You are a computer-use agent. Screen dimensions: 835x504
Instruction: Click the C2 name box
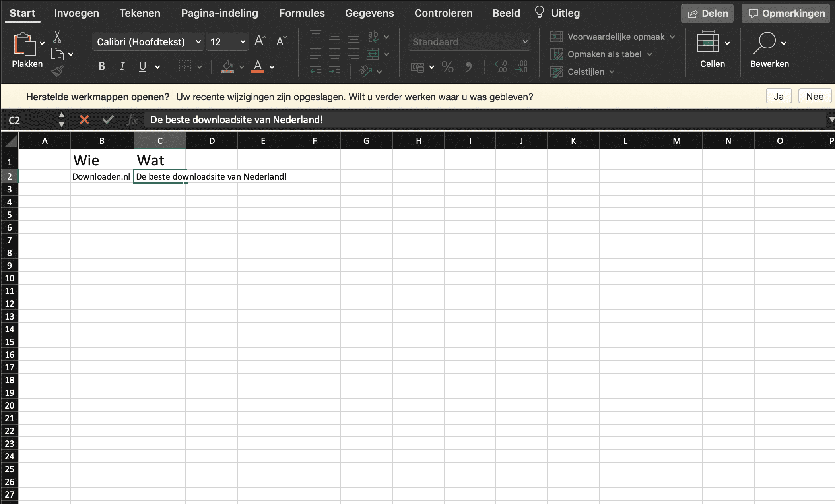coord(33,120)
